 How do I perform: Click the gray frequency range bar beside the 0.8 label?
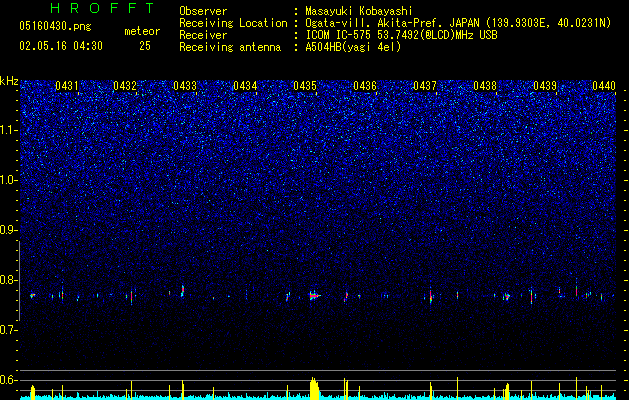coord(19,281)
